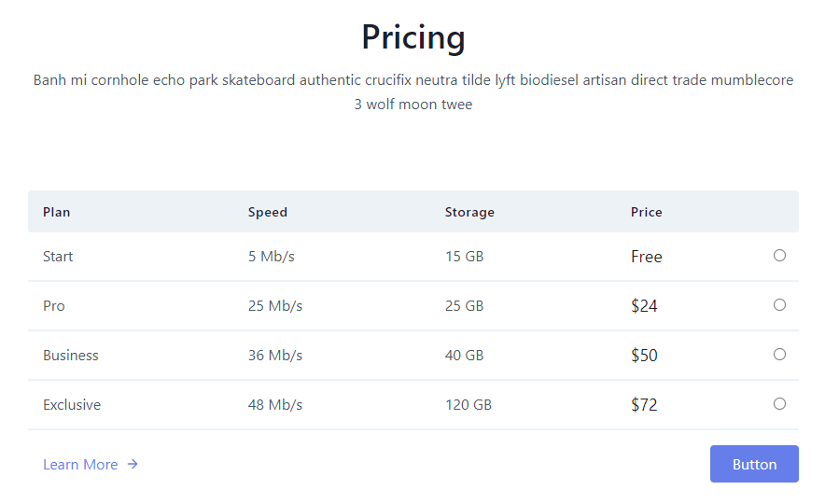Click the 120 GB storage cell
Image resolution: width=839 pixels, height=504 pixels.
(x=468, y=405)
